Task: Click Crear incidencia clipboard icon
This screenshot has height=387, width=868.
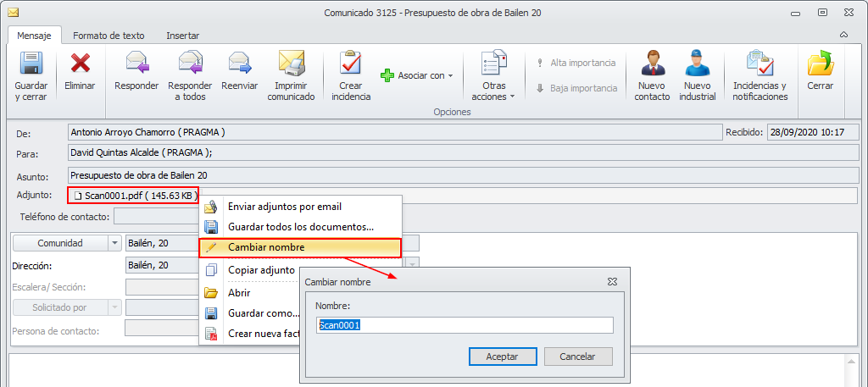Action: 350,63
